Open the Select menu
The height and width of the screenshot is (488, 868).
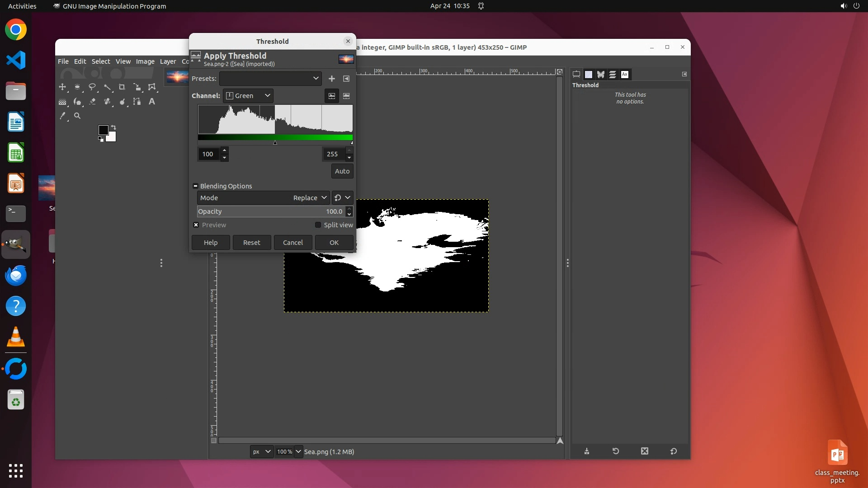click(100, 61)
